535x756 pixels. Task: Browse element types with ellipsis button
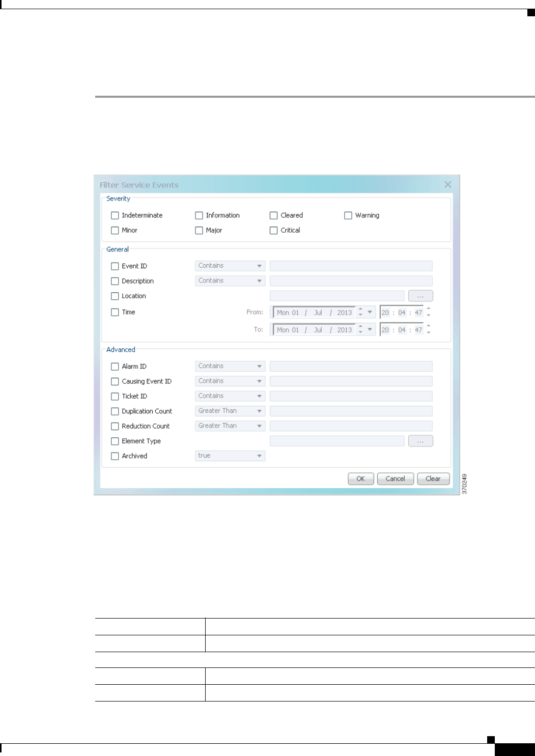click(420, 441)
